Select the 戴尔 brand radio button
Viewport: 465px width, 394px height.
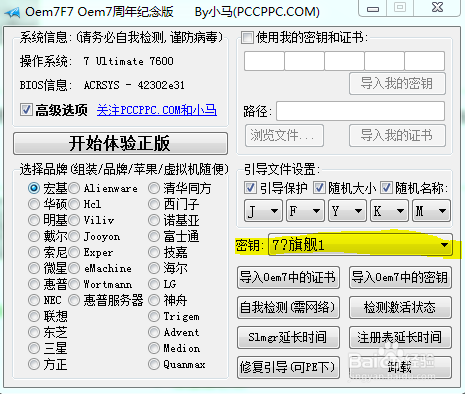[x=34, y=236]
